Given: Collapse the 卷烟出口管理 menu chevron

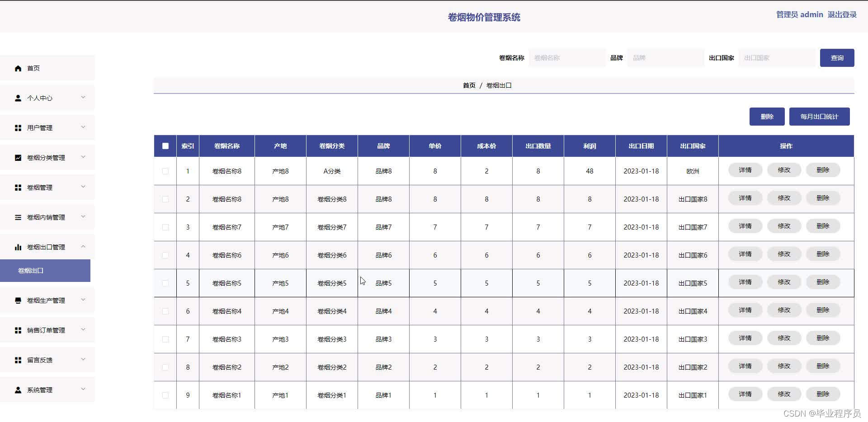Looking at the screenshot, I should click(83, 246).
